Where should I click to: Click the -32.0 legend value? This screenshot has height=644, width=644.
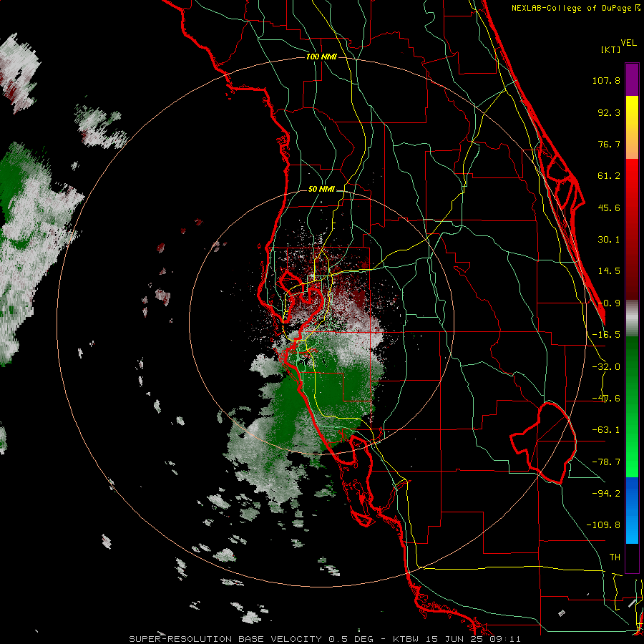[606, 367]
